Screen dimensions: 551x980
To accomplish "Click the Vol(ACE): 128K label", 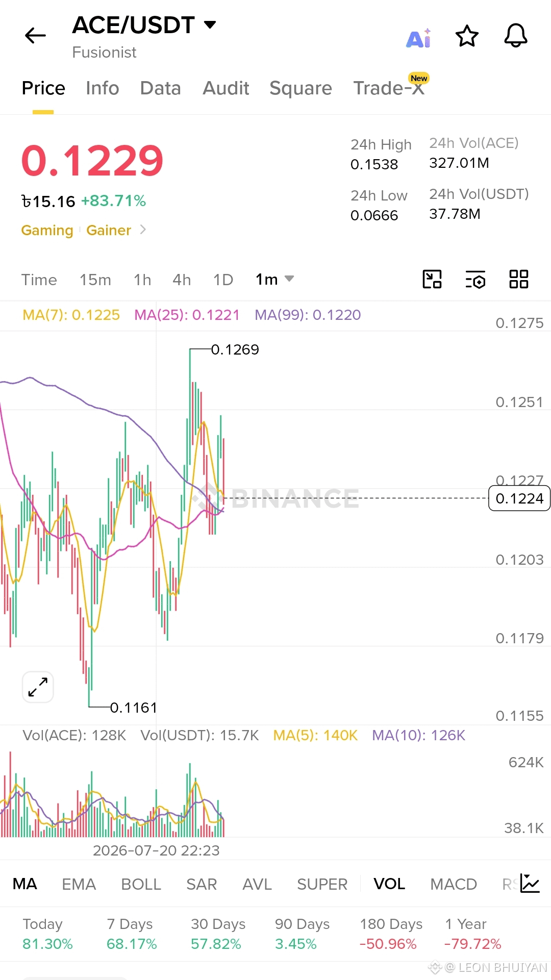I will coord(74,735).
